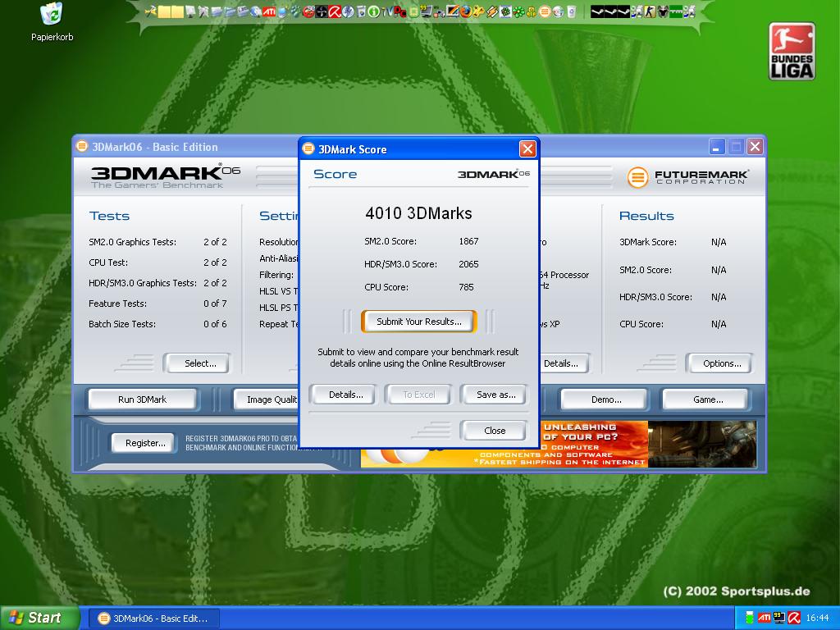Click Save as in Score dialog
Viewport: 840px width, 630px height.
pyautogui.click(x=496, y=395)
